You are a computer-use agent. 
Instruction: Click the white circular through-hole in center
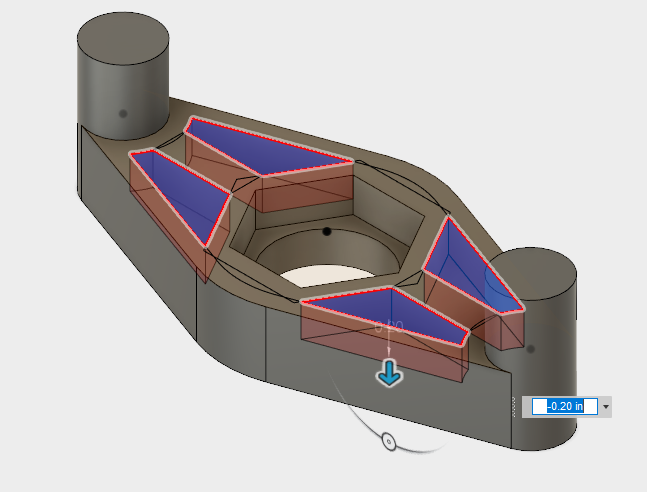pyautogui.click(x=320, y=273)
